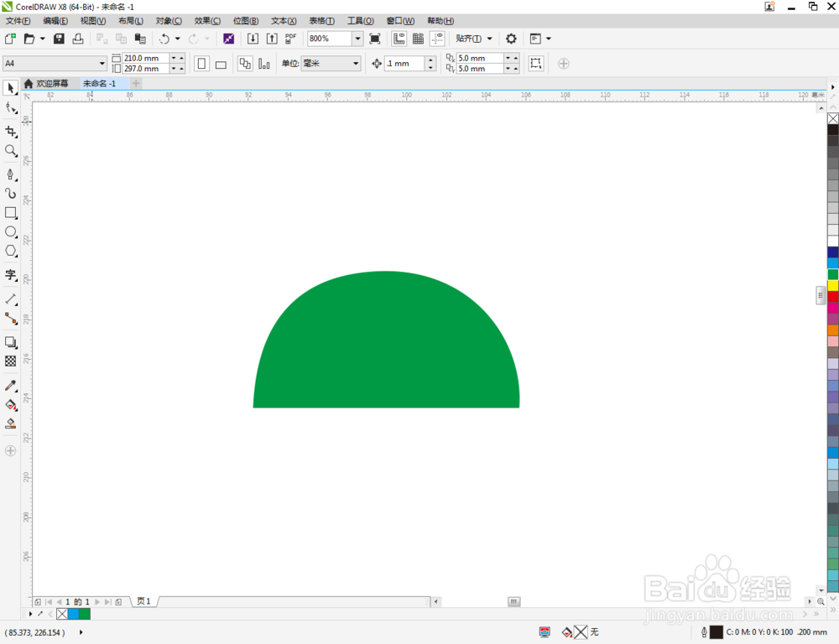Screen dimensions: 839x644
Task: Select the Pick tool in the toolbox
Action: point(11,88)
